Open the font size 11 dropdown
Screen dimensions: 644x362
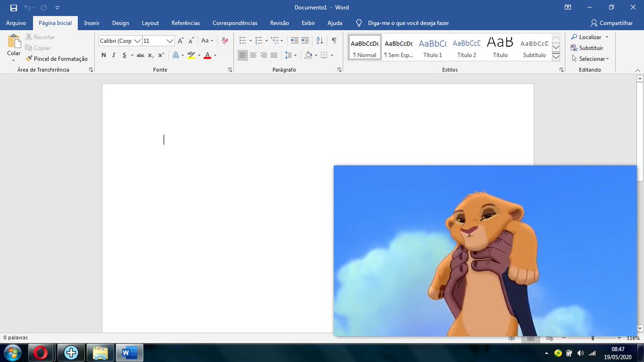point(170,41)
